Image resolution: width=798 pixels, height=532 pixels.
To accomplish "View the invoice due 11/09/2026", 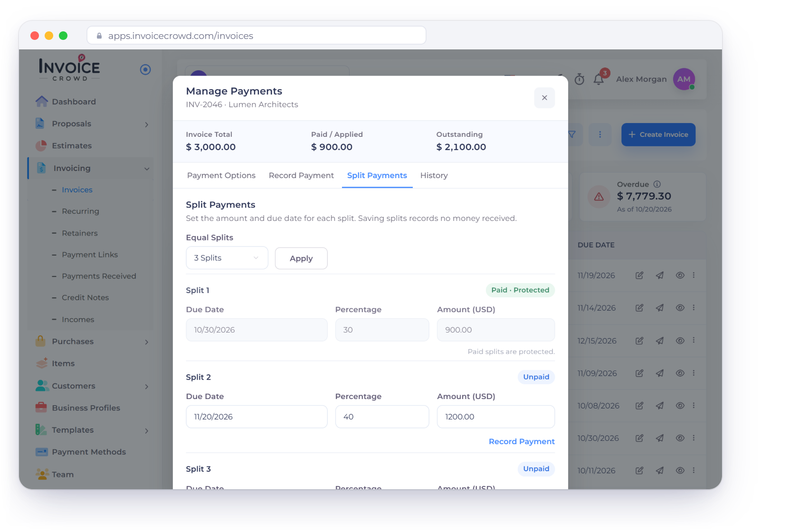I will [x=680, y=373].
